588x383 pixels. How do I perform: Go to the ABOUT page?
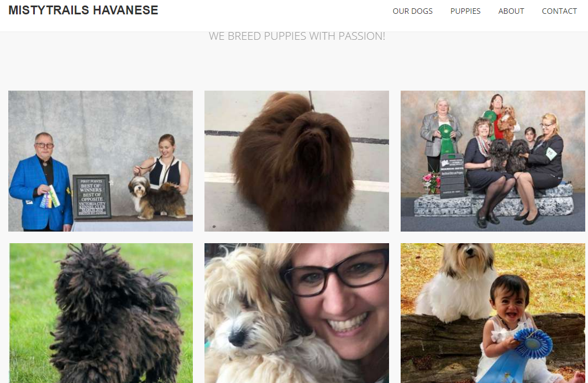tap(511, 11)
